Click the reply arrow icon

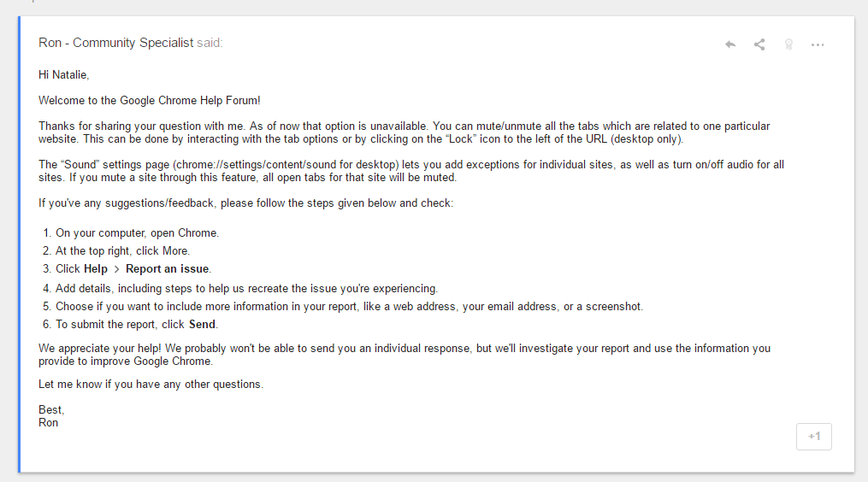point(730,44)
